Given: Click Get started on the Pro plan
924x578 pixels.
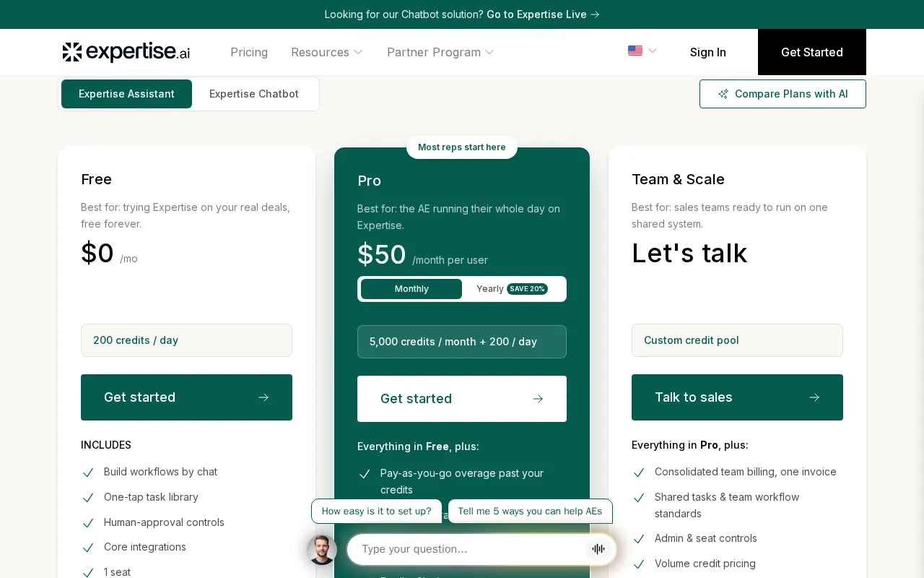Looking at the screenshot, I should [x=462, y=399].
